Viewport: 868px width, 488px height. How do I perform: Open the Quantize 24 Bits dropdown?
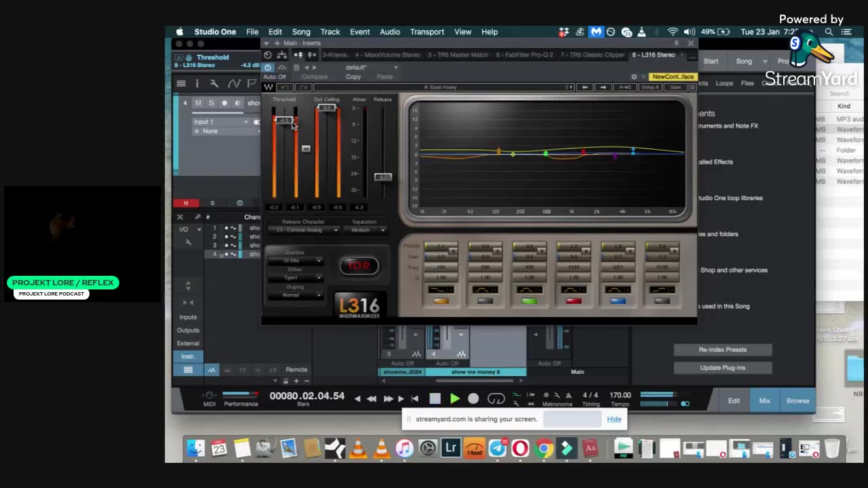[297, 261]
